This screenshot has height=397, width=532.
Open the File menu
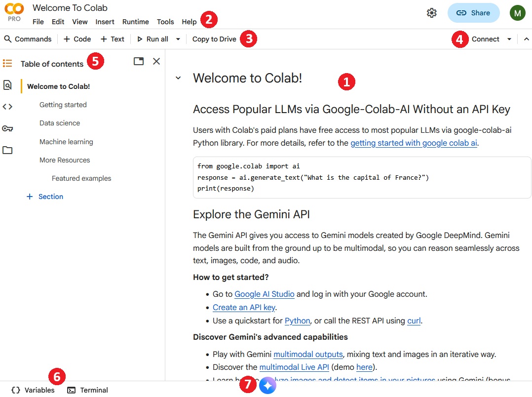pyautogui.click(x=38, y=22)
